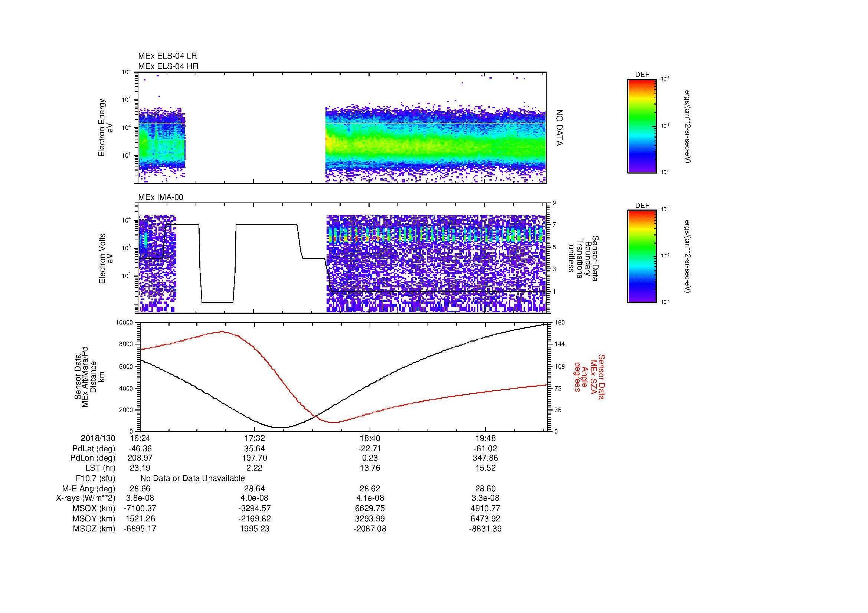This screenshot has height=613, width=868.
Task: Click the lower DEF color bar
Action: pyautogui.click(x=642, y=257)
